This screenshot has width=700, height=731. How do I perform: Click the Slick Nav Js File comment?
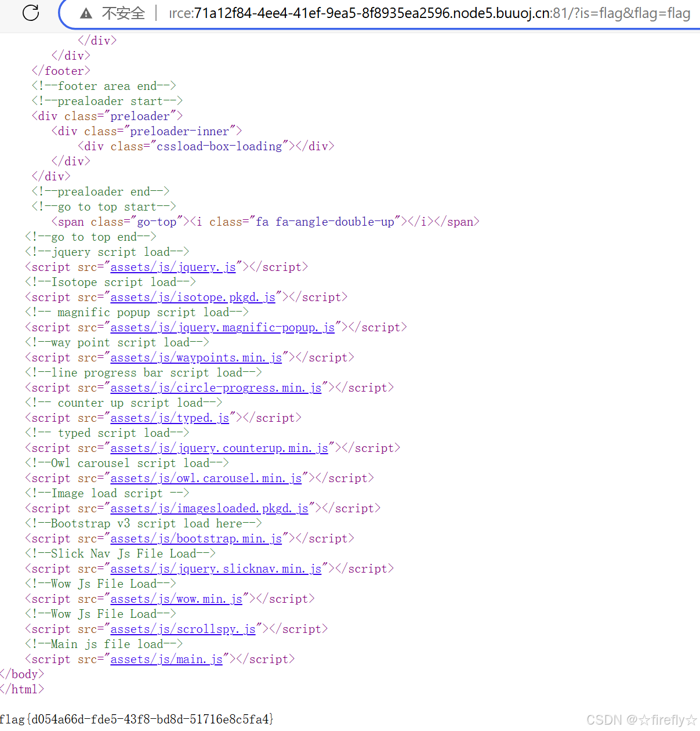tap(120, 553)
